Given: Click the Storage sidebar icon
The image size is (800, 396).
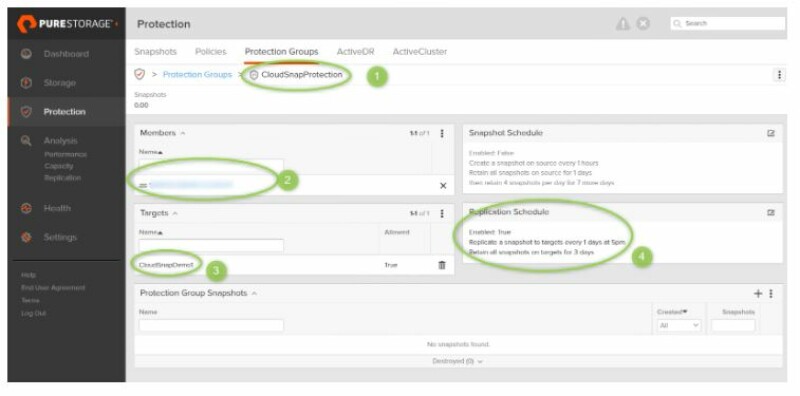Looking at the screenshot, I should coord(27,83).
